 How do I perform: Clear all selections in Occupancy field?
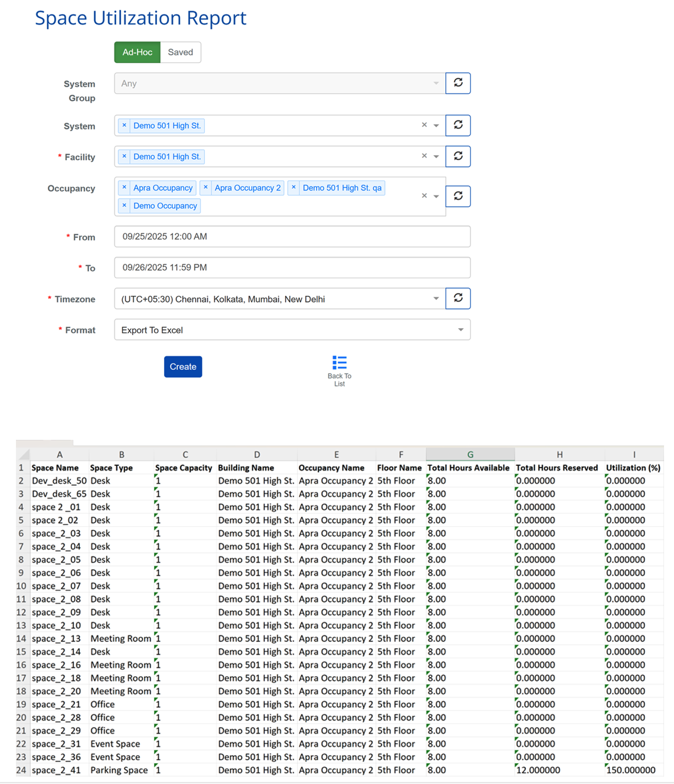424,196
